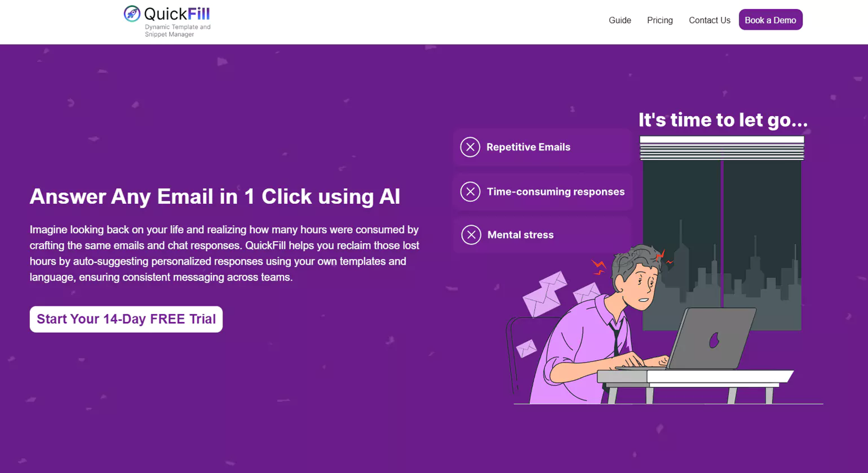This screenshot has width=868, height=473.
Task: Click the 'Answer Any Email in 1 Click' heading
Action: [215, 197]
